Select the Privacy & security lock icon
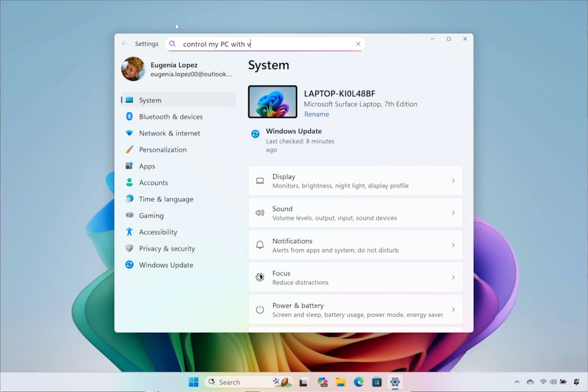588x392 pixels. [129, 248]
